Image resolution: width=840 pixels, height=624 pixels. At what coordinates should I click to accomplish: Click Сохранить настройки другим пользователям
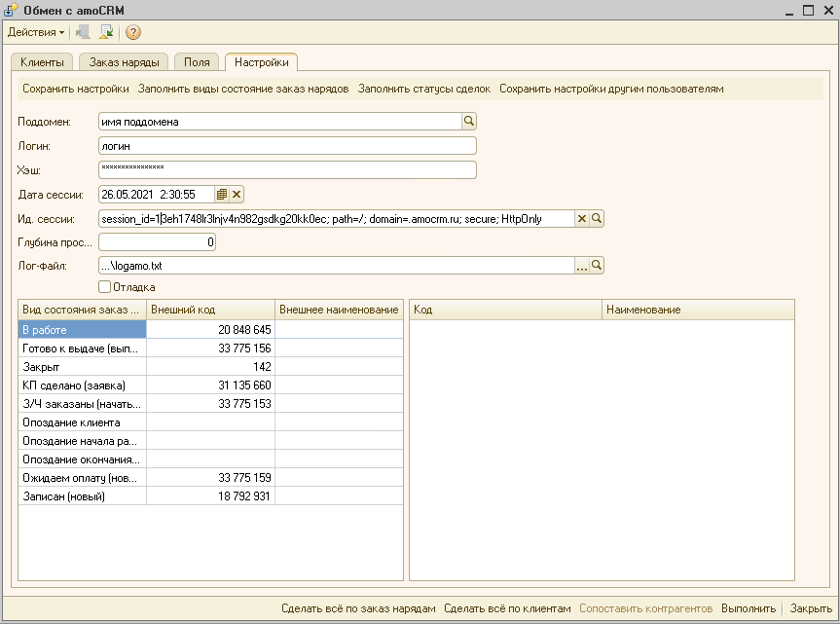[611, 89]
